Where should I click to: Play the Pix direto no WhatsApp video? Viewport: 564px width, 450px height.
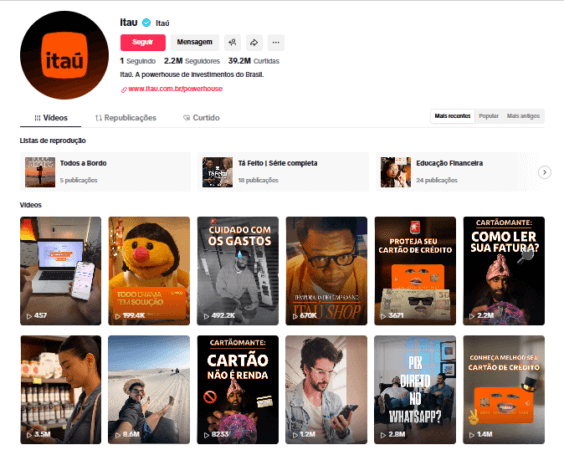coord(415,390)
